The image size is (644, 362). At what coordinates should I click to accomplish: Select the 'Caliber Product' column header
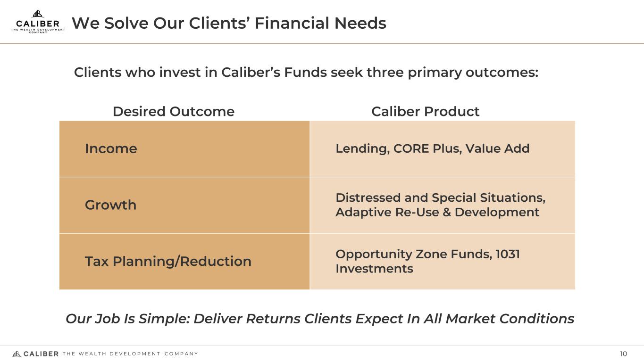pyautogui.click(x=425, y=112)
